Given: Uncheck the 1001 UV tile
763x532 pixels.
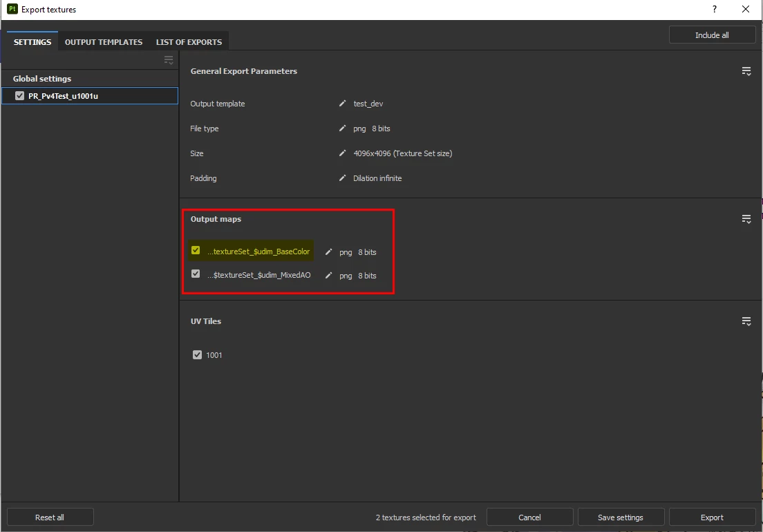Looking at the screenshot, I should point(197,355).
